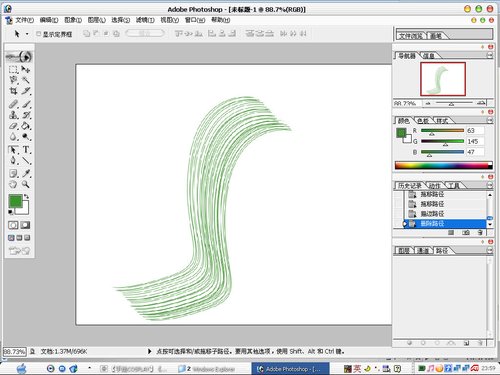
Task: Click the Adobe Photoshop taskbar button
Action: tap(290, 369)
